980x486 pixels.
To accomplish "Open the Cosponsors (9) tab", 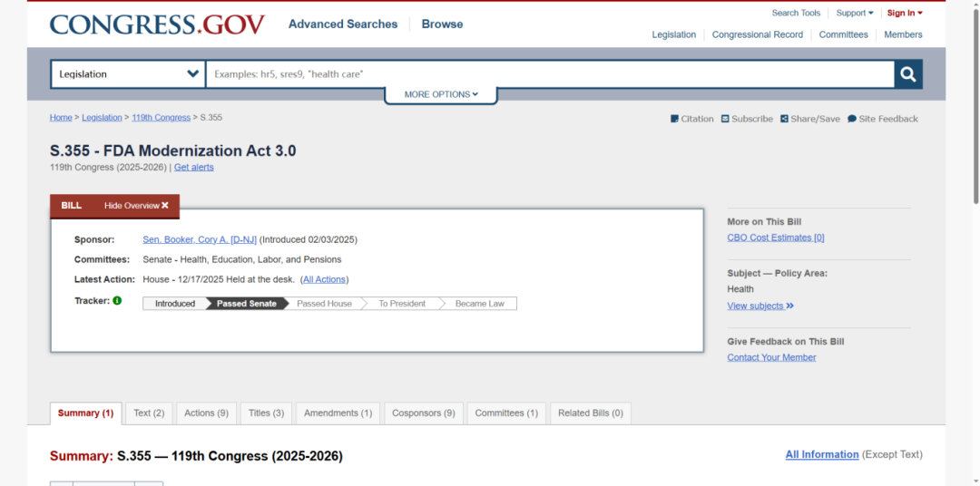I will pyautogui.click(x=423, y=413).
